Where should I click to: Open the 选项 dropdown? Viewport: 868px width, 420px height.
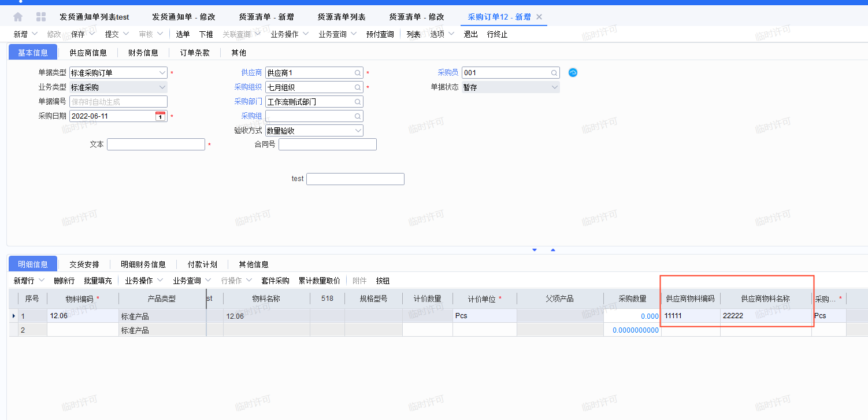click(x=442, y=34)
